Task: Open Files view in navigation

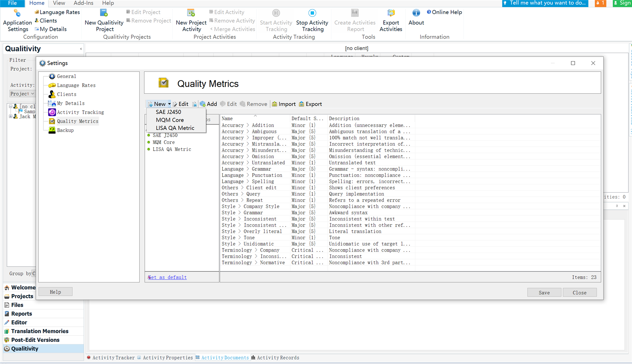Action: (44, 305)
